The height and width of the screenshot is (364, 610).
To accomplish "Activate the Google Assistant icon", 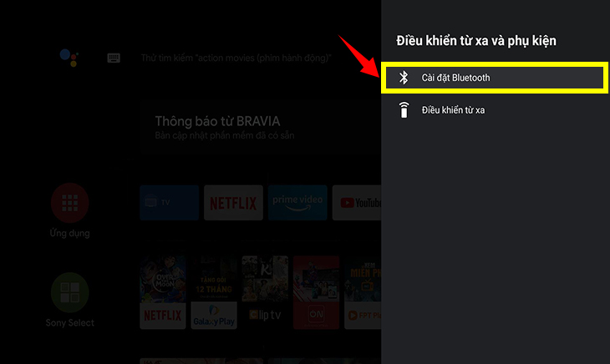I will [69, 58].
